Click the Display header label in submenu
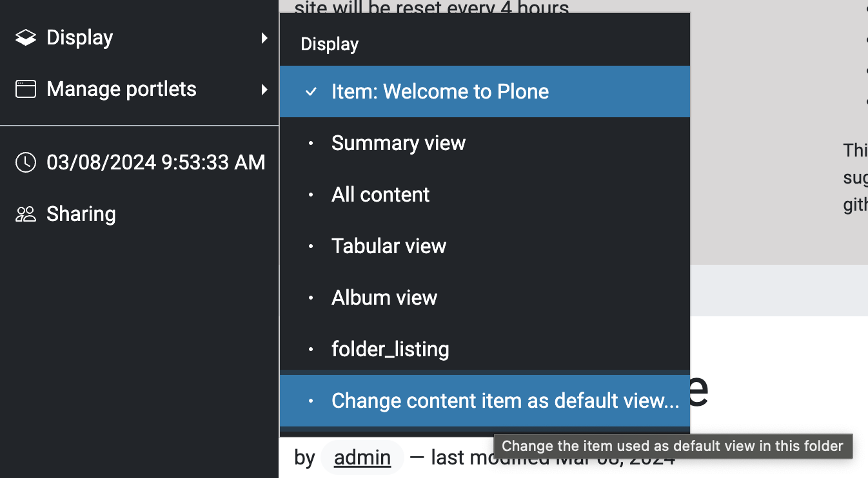The width and height of the screenshot is (868, 478). [x=330, y=44]
